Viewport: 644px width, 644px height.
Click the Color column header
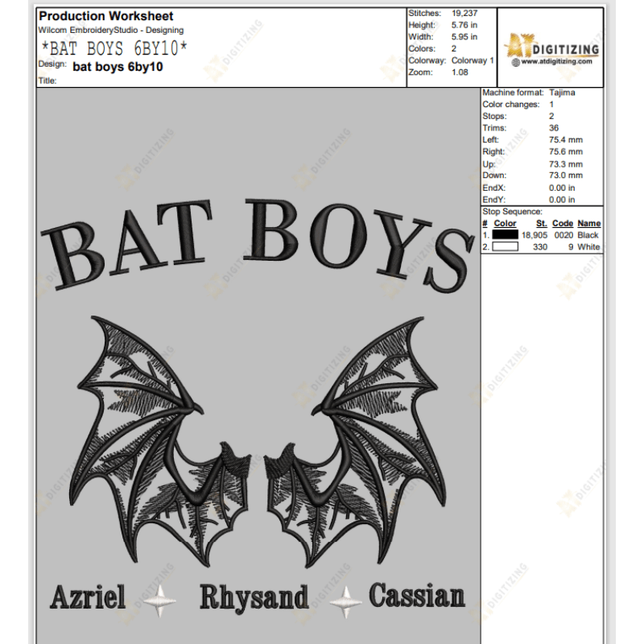(505, 224)
